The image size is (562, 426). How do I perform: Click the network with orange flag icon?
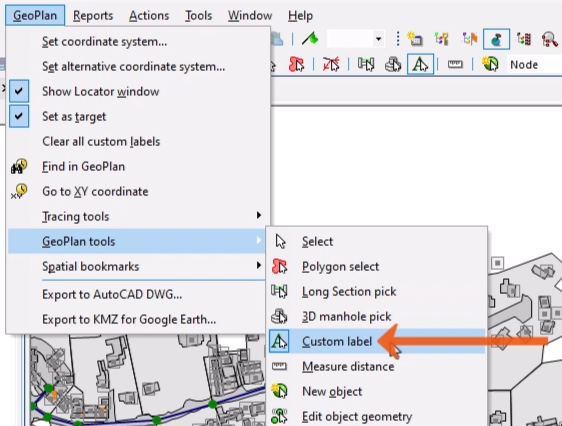pyautogui.click(x=470, y=39)
